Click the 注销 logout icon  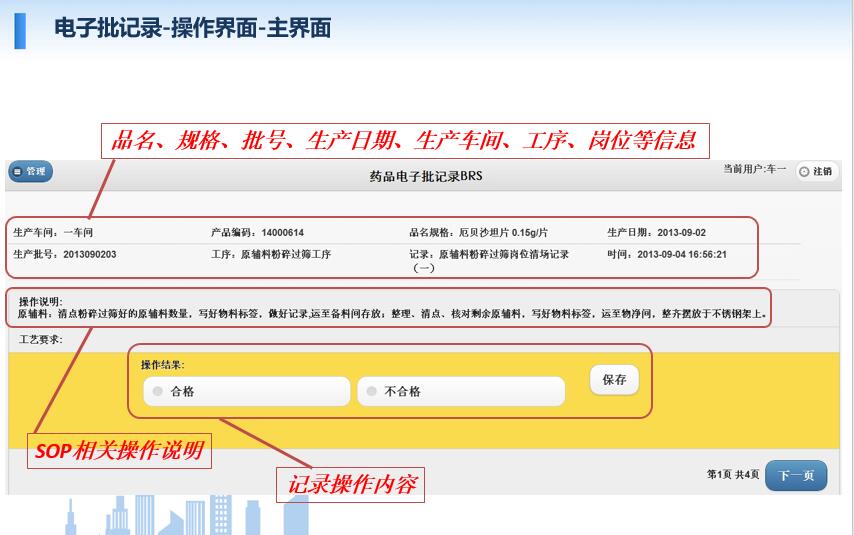[x=815, y=172]
